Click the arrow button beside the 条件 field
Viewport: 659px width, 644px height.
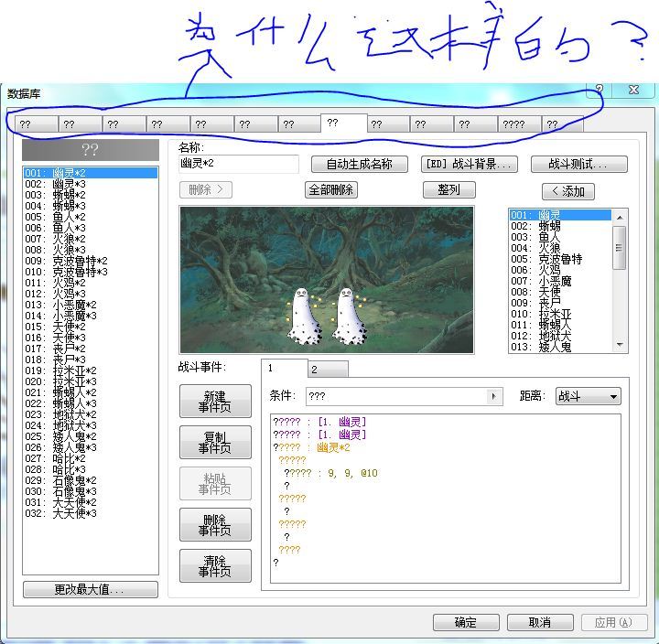[494, 396]
